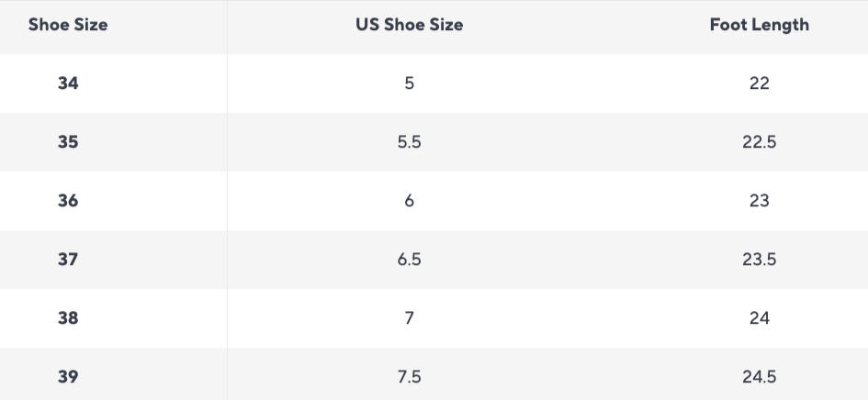The image size is (868, 400).
Task: Click US shoe size 7 value
Action: click(x=409, y=318)
